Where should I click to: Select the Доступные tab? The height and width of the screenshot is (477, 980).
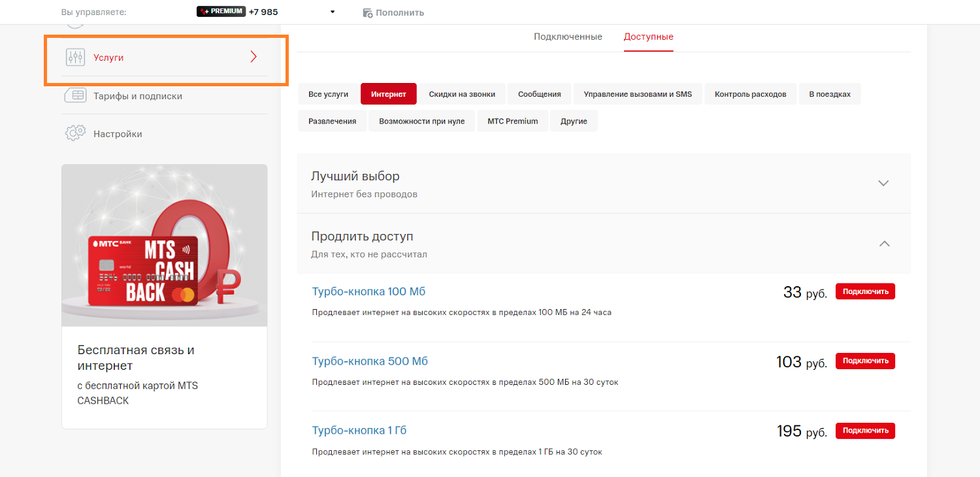(x=648, y=37)
